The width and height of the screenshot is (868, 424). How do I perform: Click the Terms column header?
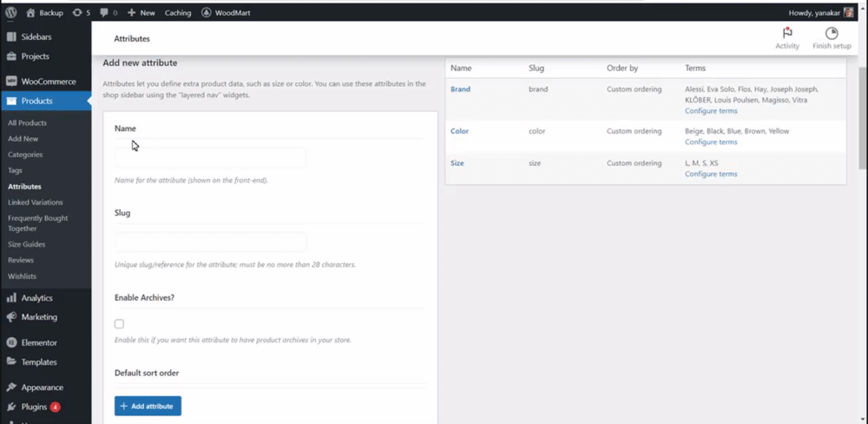(695, 68)
